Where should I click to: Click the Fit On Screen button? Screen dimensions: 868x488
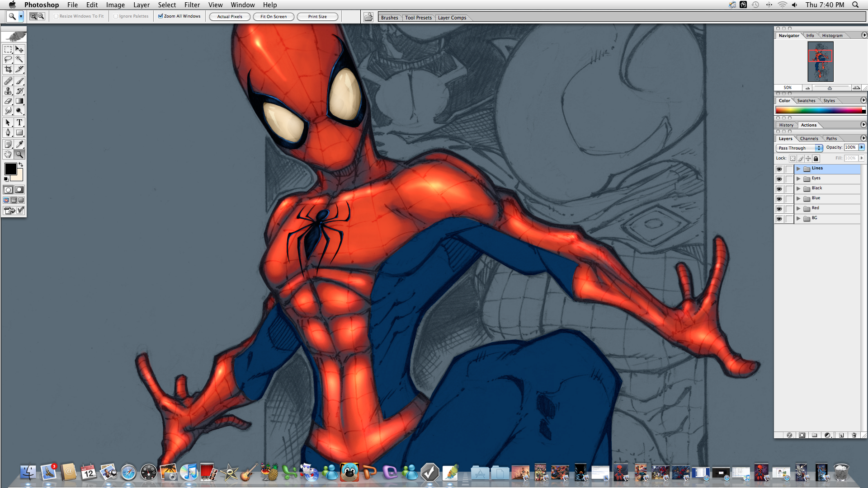click(274, 17)
